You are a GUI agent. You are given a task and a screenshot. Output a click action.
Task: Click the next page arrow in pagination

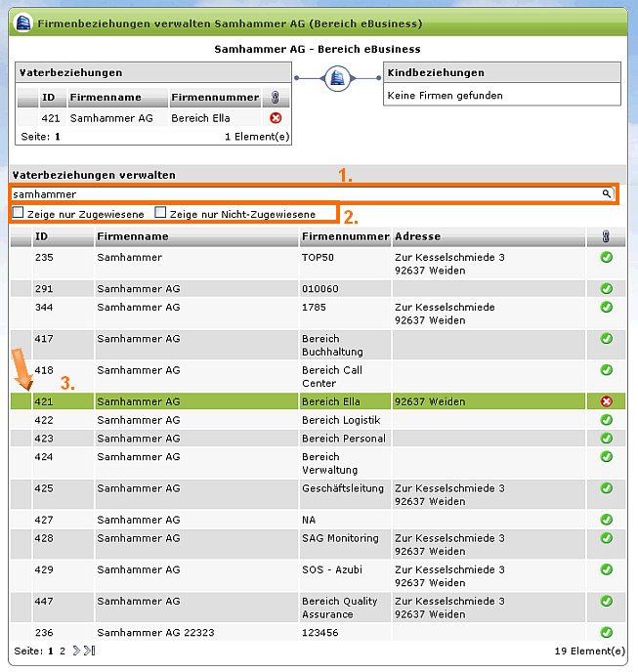click(76, 651)
